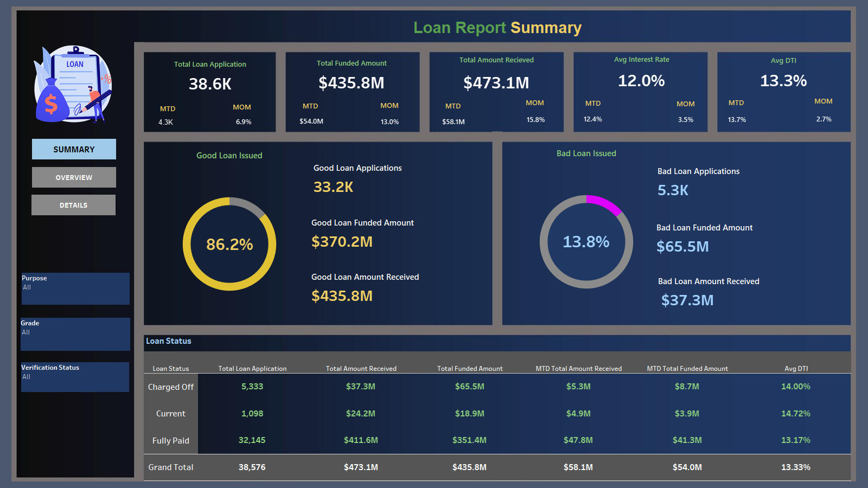Screen dimensions: 868x488
Task: Click the Total Funded Amount $435.8M card
Action: [x=352, y=92]
